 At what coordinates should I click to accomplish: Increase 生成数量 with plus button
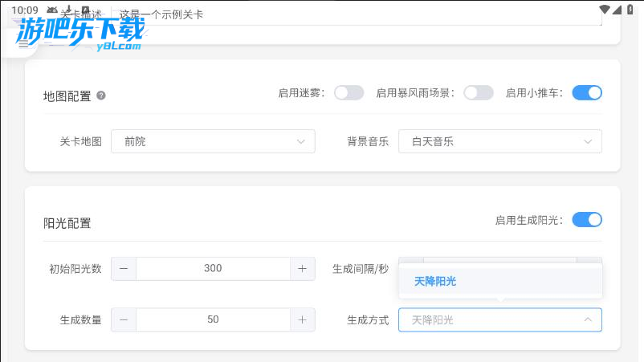(x=302, y=319)
